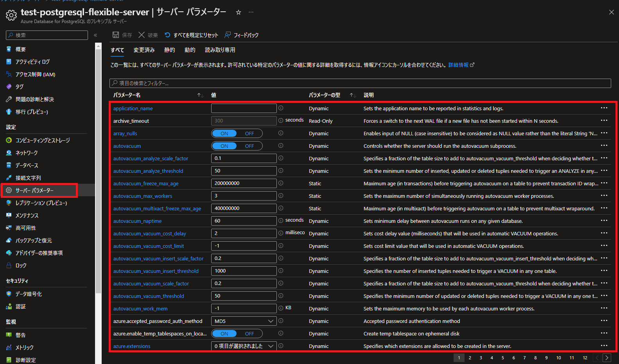Click the タグ icon in the sidebar
The height and width of the screenshot is (364, 619).
click(9, 87)
